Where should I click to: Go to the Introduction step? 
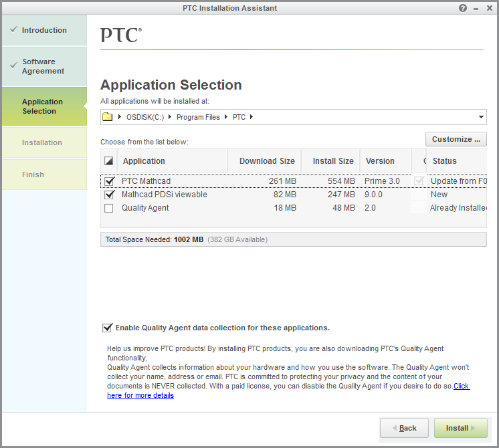point(45,30)
